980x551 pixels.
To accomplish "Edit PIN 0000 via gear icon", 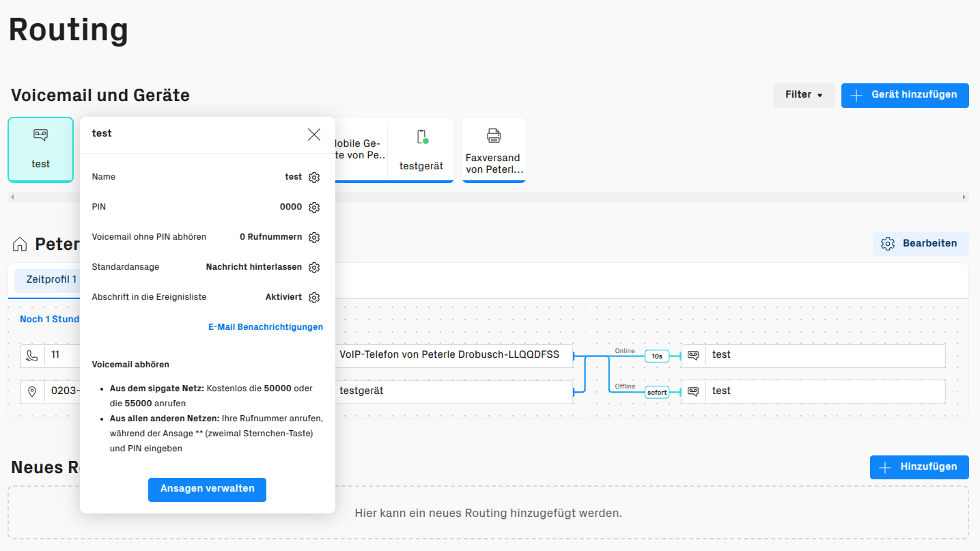I will click(314, 208).
